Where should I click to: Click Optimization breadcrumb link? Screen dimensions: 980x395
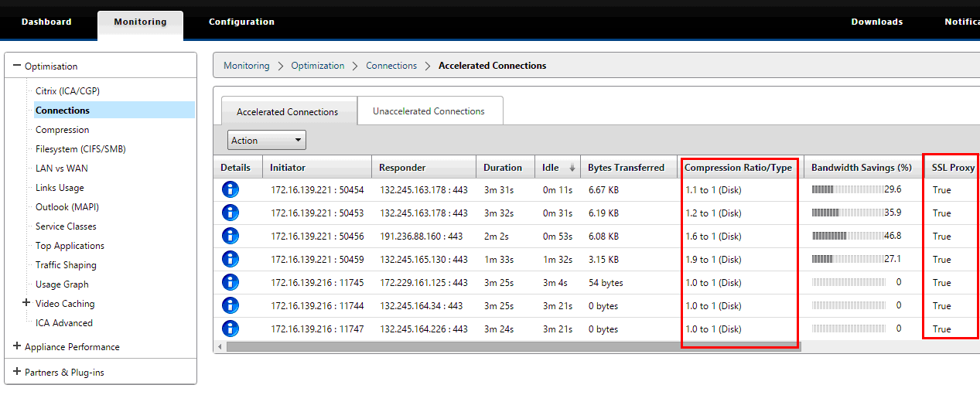pyautogui.click(x=318, y=66)
